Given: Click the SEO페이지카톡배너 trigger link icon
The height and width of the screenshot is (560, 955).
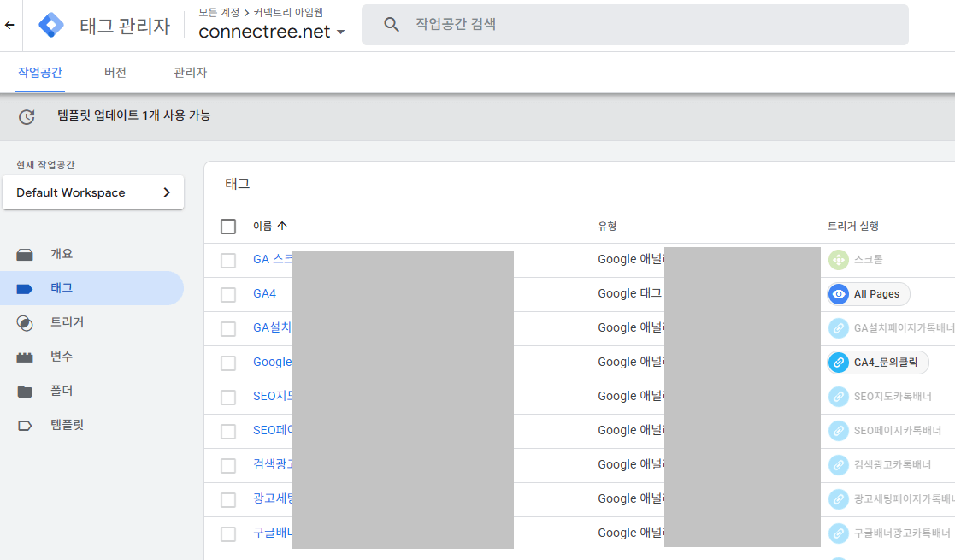Looking at the screenshot, I should click(x=839, y=430).
